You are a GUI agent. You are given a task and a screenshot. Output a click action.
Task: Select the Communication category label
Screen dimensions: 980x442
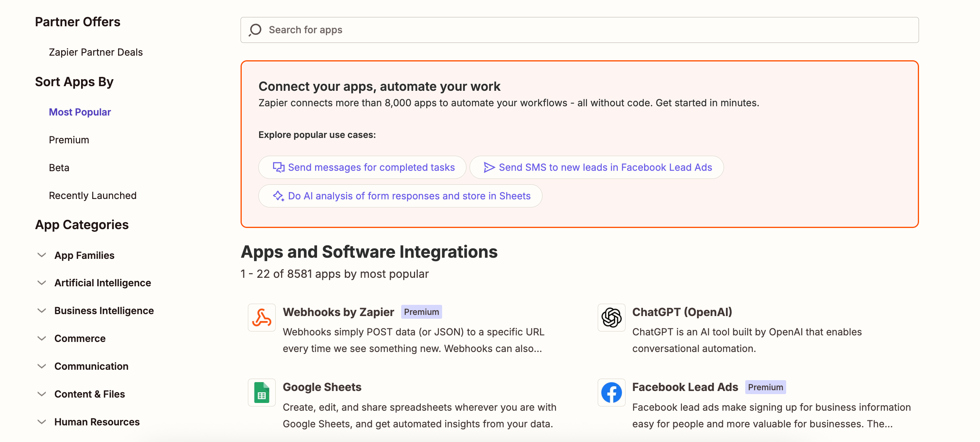92,366
